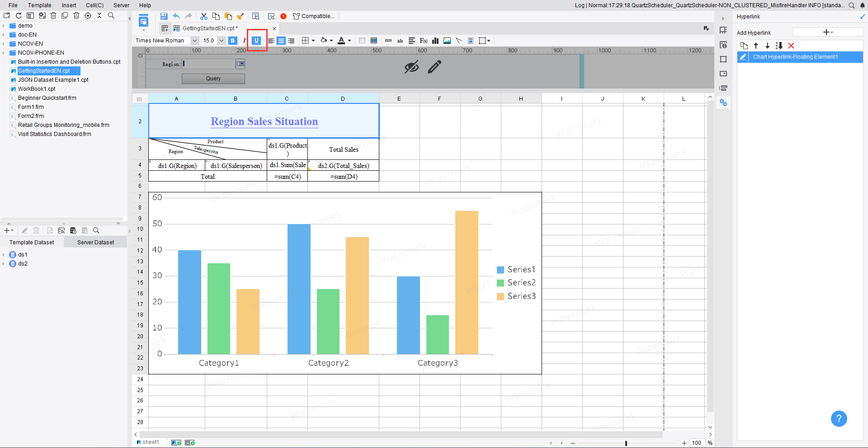Click the Compatible... button in toolbar
The width and height of the screenshot is (868, 448).
(314, 16)
